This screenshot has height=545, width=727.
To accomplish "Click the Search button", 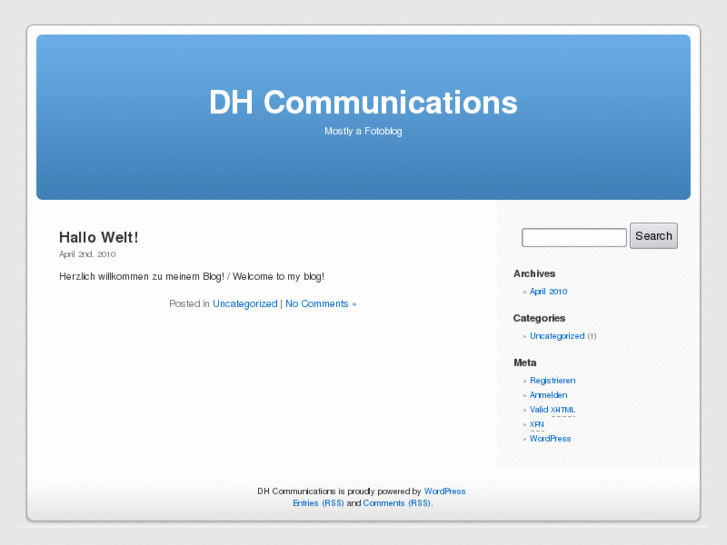I will click(654, 236).
